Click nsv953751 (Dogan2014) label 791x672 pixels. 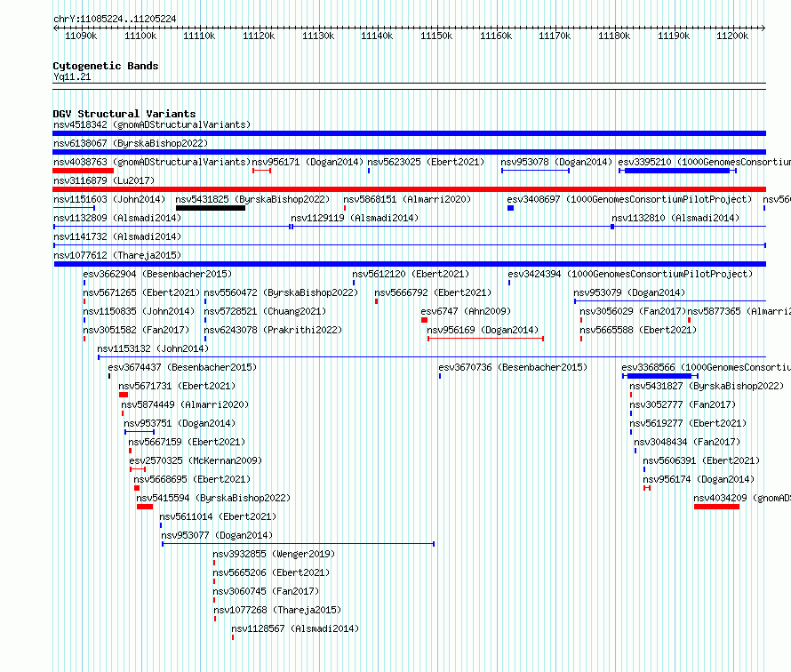coord(180,423)
